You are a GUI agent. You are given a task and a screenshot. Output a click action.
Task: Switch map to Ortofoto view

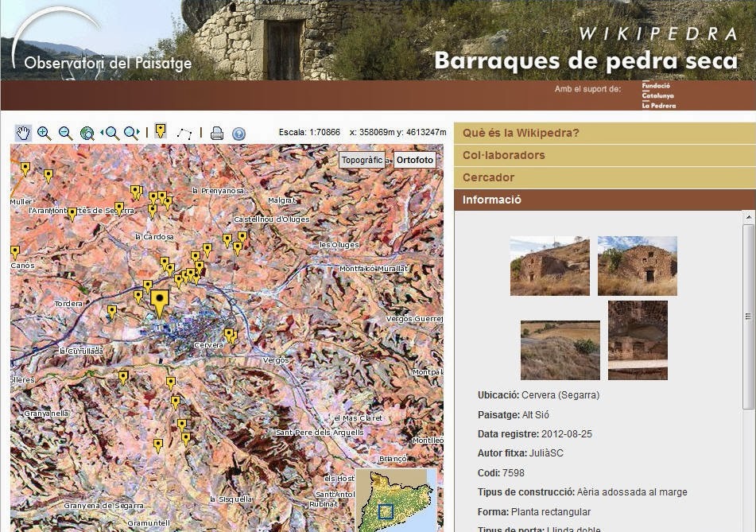tap(414, 160)
